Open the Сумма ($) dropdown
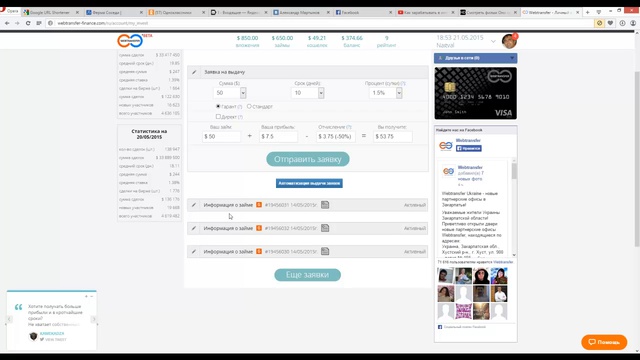This screenshot has height=360, width=640. click(x=230, y=93)
